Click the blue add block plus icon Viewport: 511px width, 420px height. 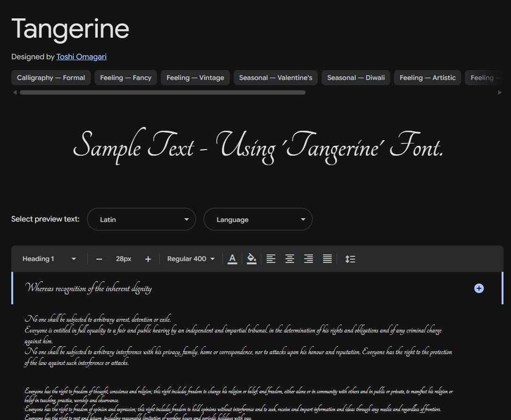click(x=479, y=288)
